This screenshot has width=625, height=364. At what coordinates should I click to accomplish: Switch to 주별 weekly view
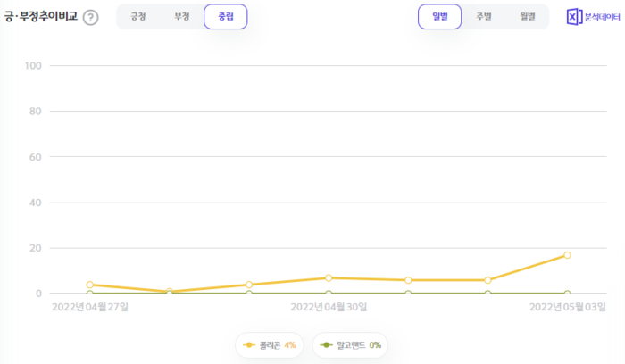(x=483, y=17)
